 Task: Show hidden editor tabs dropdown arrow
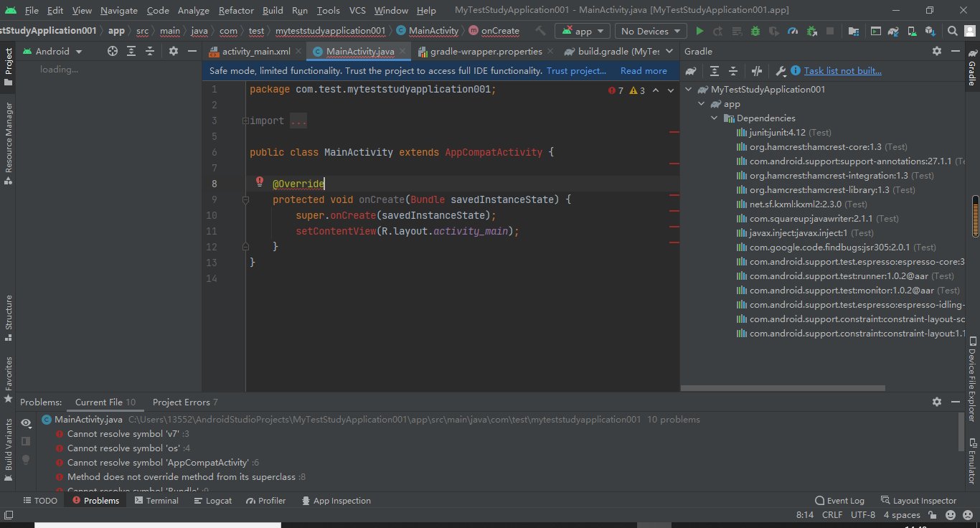pyautogui.click(x=669, y=51)
